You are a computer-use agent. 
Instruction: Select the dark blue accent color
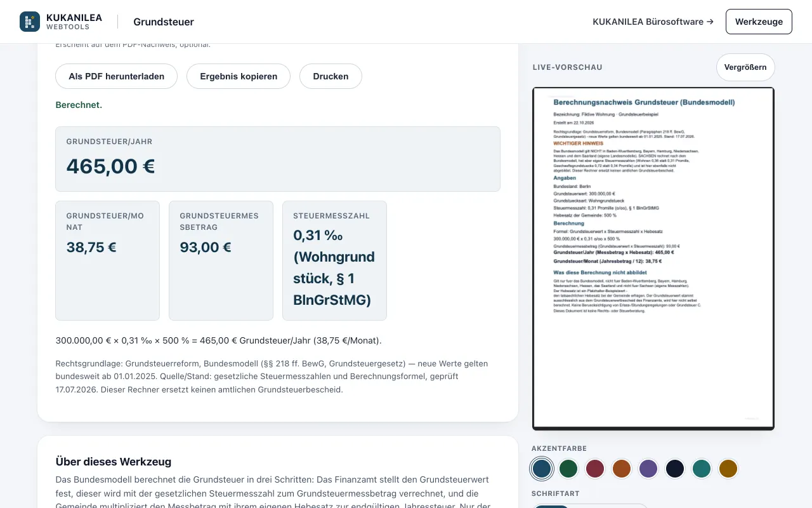coord(542,469)
